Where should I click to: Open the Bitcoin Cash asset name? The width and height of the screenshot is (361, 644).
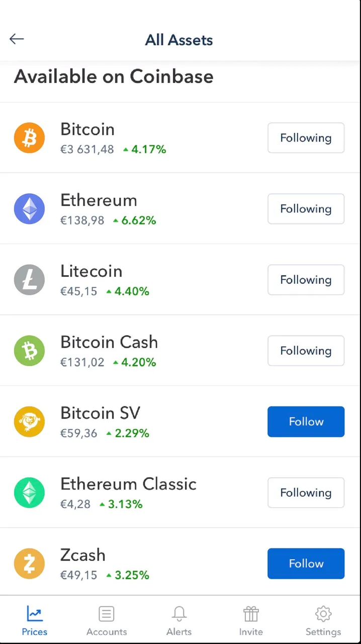109,342
